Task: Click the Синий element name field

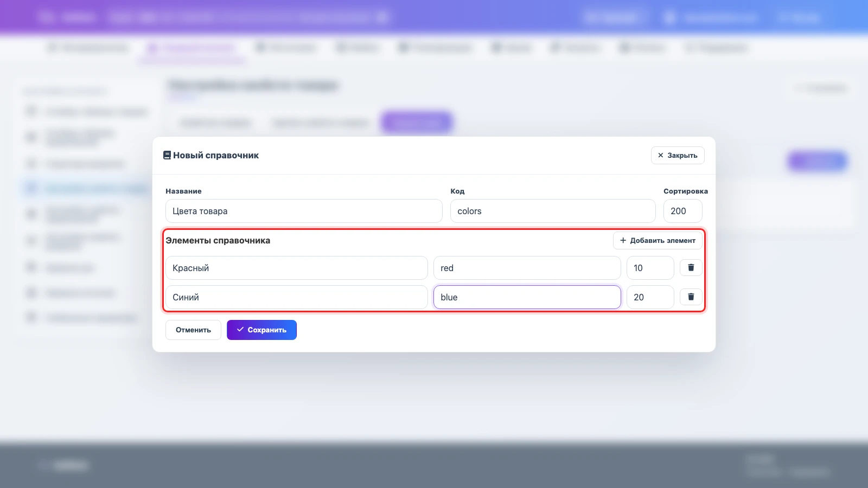Action: pyautogui.click(x=297, y=297)
